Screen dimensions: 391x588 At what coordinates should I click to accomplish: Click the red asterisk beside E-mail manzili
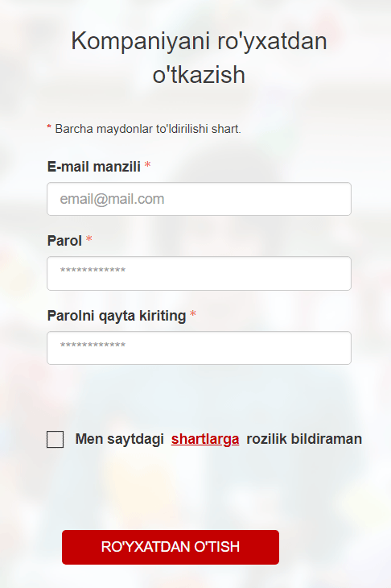point(147,164)
